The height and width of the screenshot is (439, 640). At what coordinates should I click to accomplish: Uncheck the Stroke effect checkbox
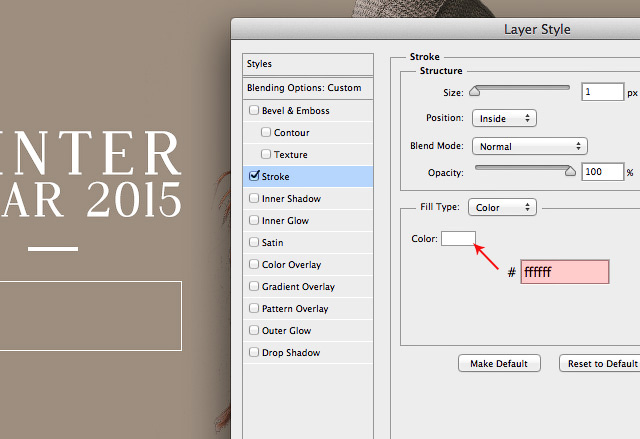tap(254, 177)
